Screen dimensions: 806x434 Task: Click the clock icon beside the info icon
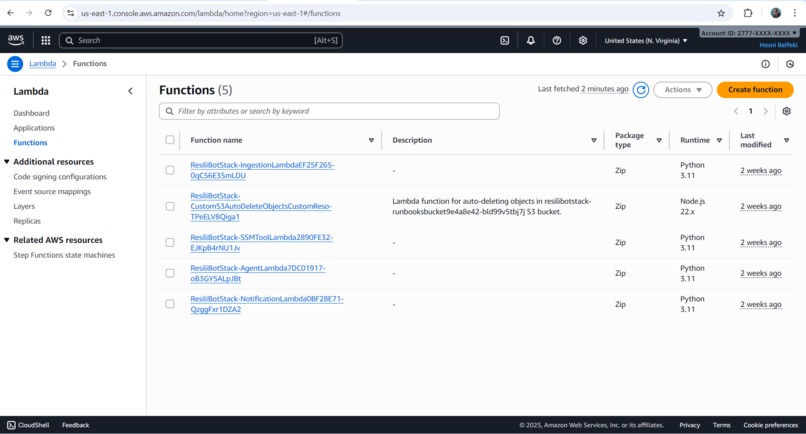tap(790, 64)
